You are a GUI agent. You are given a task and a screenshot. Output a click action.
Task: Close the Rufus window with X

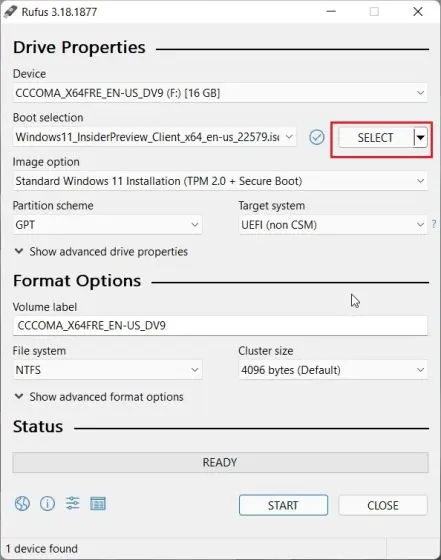coord(418,11)
